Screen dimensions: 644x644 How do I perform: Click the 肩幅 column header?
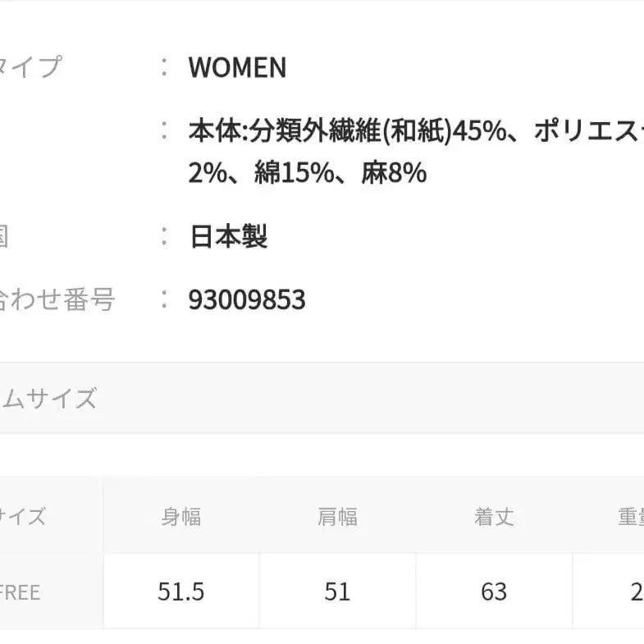click(337, 517)
